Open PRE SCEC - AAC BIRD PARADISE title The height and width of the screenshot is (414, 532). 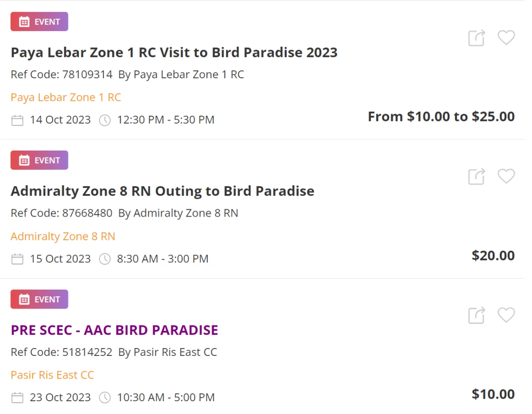point(114,330)
